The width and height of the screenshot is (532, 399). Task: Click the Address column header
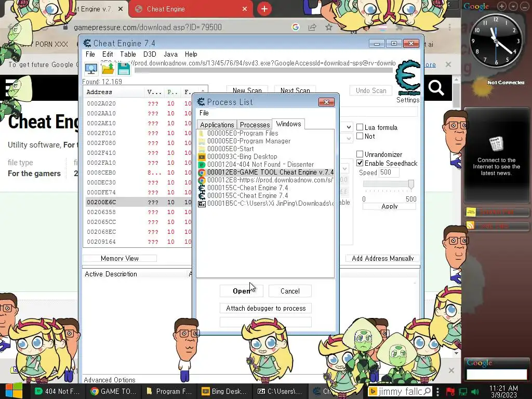[114, 92]
